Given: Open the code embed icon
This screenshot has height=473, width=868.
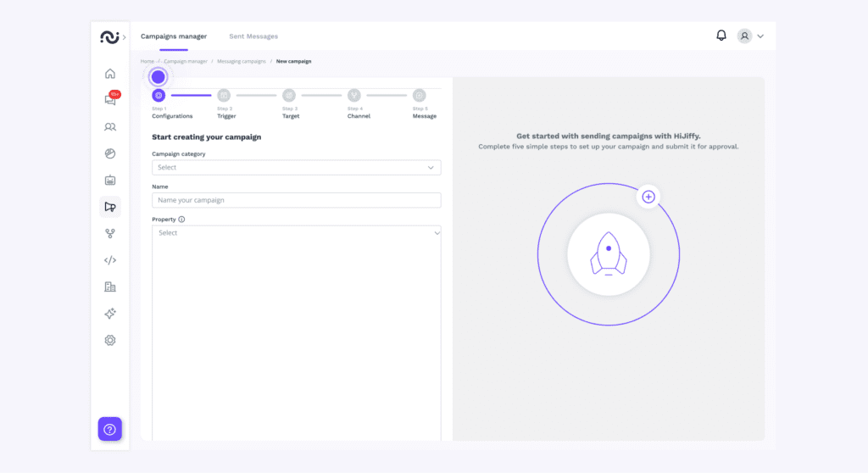Looking at the screenshot, I should pos(109,260).
